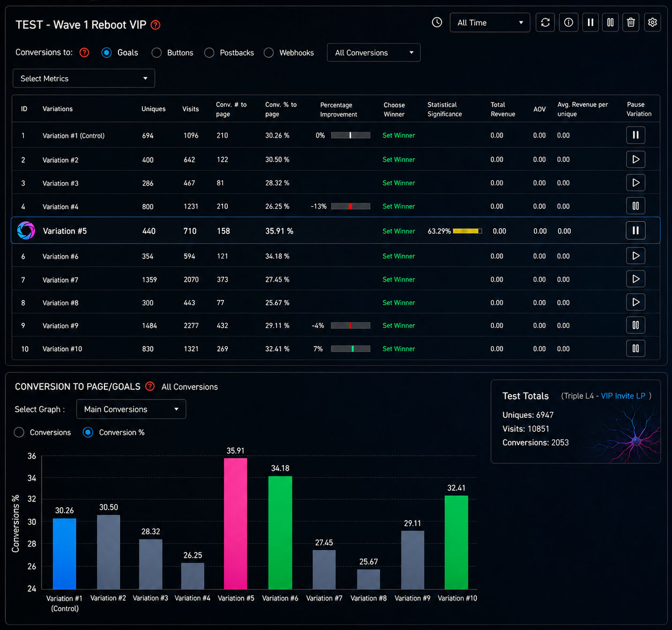672x630 pixels.
Task: Click the swirl logo icon on Variation #5
Action: tap(26, 231)
